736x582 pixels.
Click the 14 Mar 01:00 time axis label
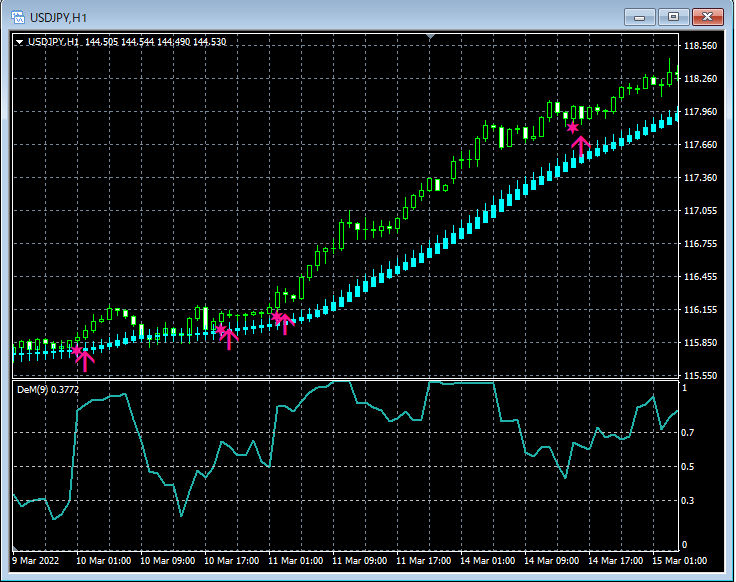pos(489,561)
